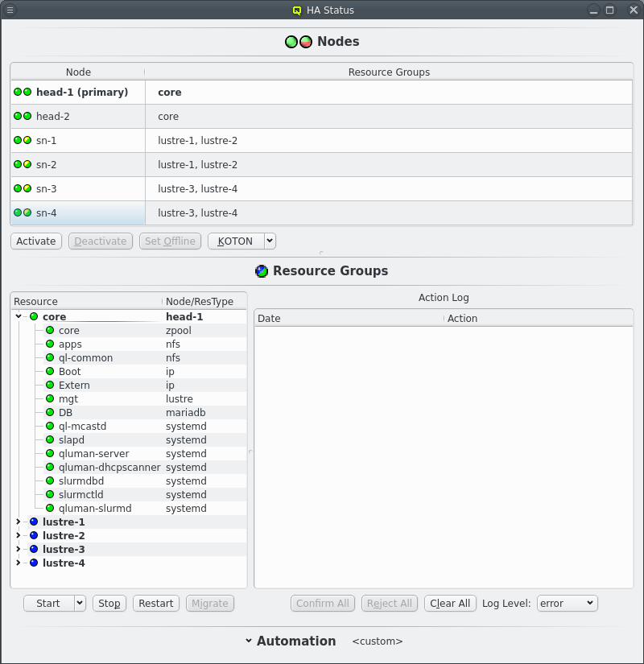Open the KOTON dropdown arrow
This screenshot has width=644, height=664.
(270, 241)
